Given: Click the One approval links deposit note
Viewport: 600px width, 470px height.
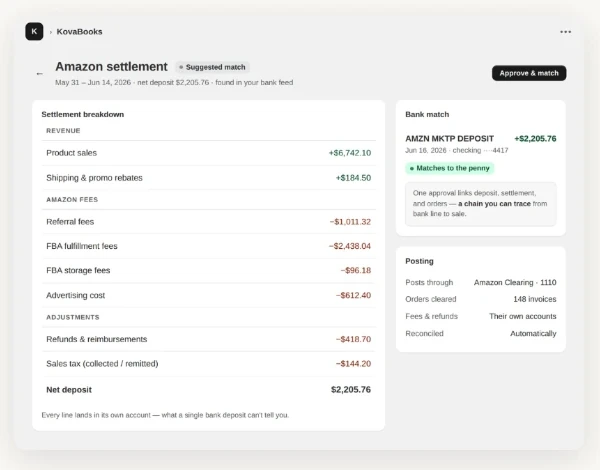Looking at the screenshot, I should (481, 204).
